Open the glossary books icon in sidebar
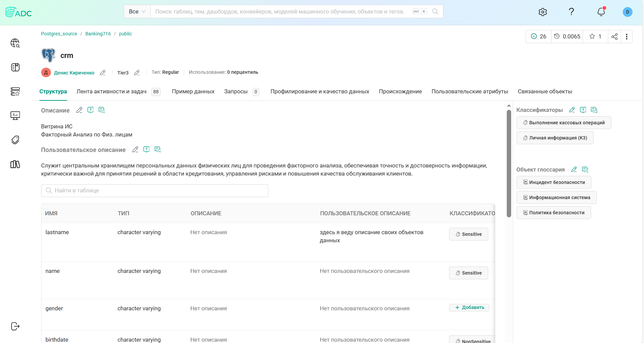Screen dimensions: 644x343 15,164
